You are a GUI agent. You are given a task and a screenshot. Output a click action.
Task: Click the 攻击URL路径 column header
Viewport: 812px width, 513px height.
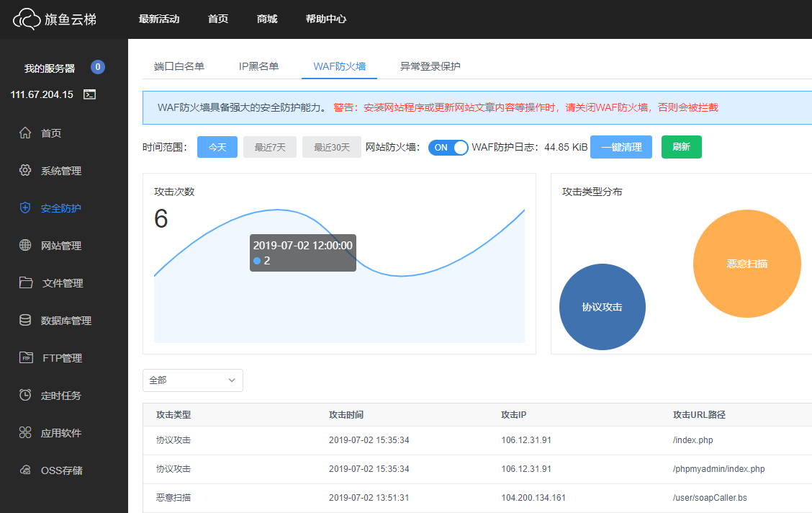coord(699,414)
